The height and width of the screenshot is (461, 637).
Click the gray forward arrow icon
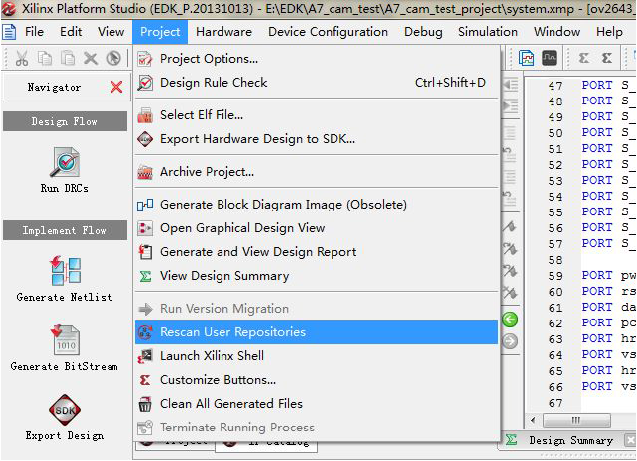click(510, 341)
